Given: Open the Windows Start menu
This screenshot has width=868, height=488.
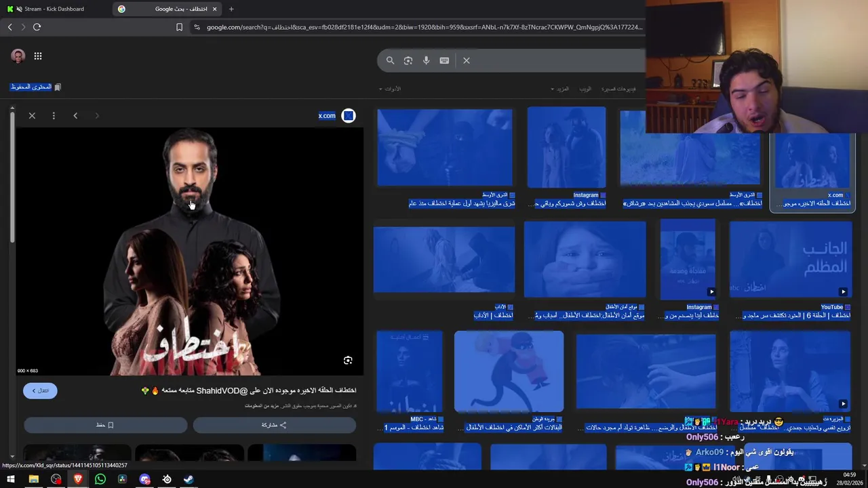Looking at the screenshot, I should click(x=11, y=479).
